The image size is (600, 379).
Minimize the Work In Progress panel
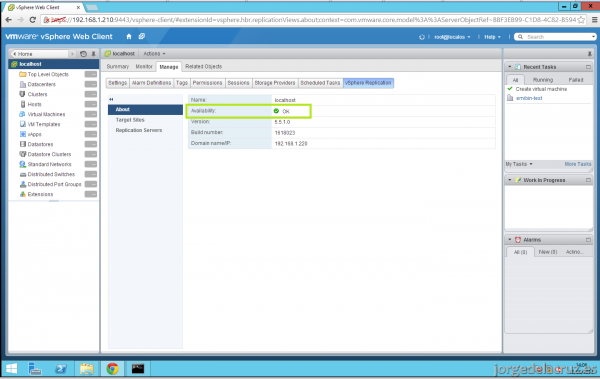click(x=588, y=180)
